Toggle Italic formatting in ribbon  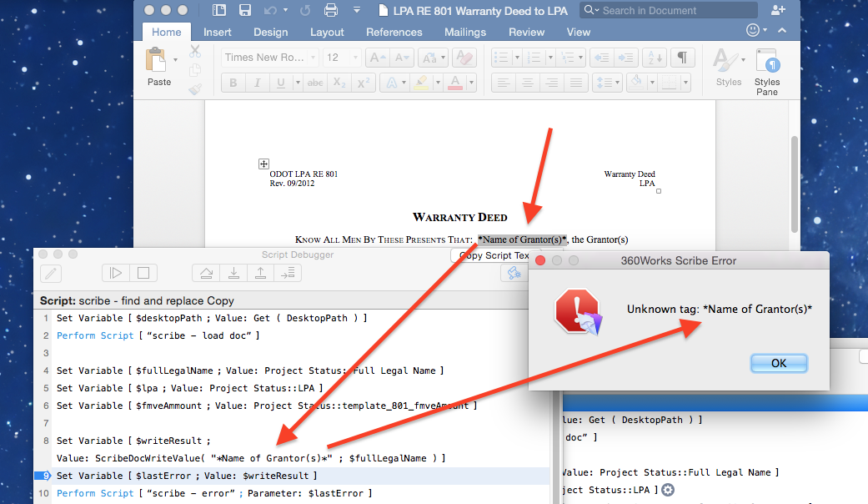tap(257, 83)
